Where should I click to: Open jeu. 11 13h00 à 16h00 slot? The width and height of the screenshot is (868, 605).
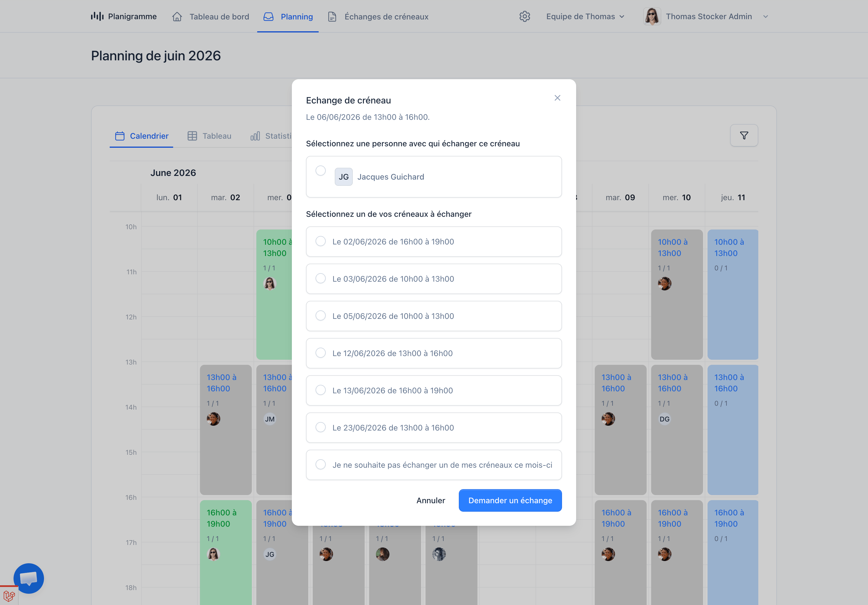click(733, 430)
